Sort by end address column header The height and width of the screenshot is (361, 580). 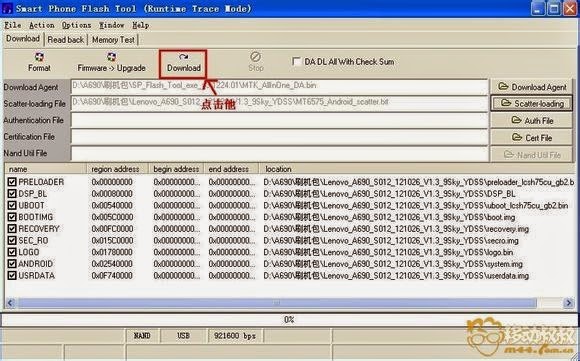click(x=231, y=169)
